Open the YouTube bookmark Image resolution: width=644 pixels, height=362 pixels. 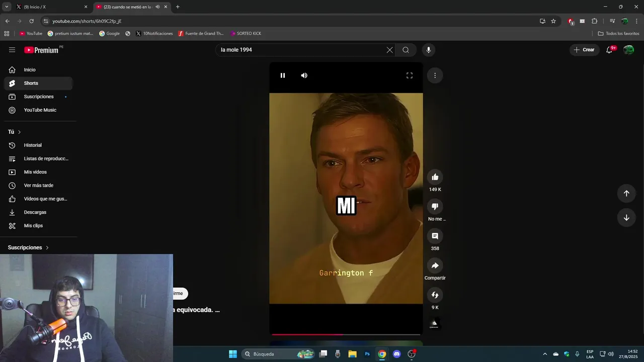31,34
